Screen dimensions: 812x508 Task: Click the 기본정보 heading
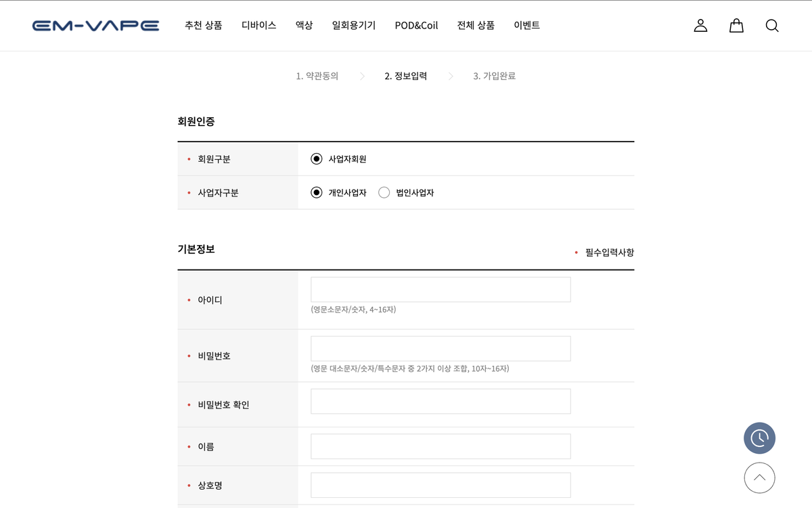pos(196,249)
